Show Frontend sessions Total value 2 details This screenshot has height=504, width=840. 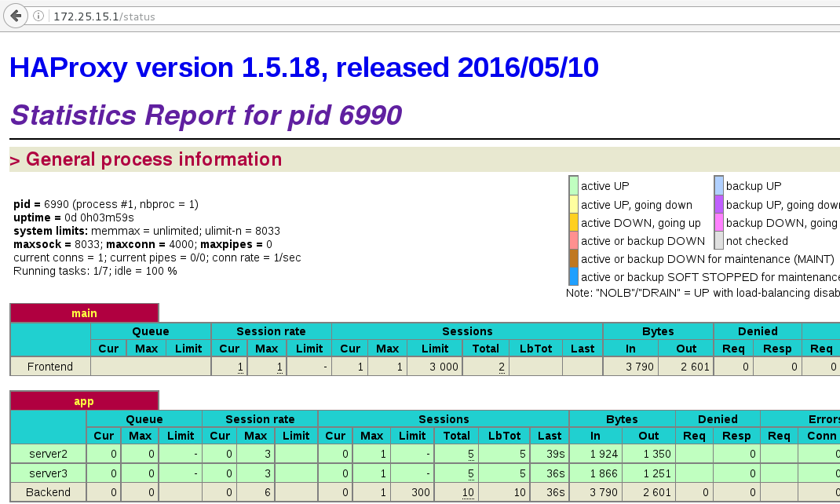(502, 367)
